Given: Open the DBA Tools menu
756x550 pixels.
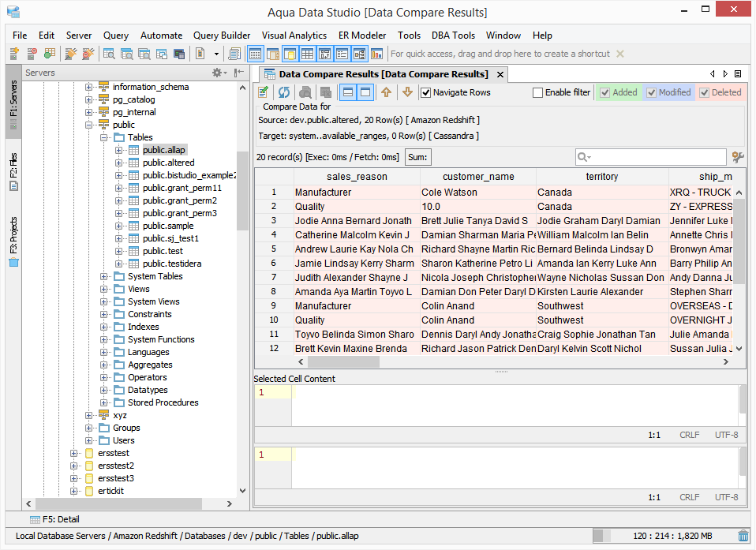Looking at the screenshot, I should [x=453, y=36].
